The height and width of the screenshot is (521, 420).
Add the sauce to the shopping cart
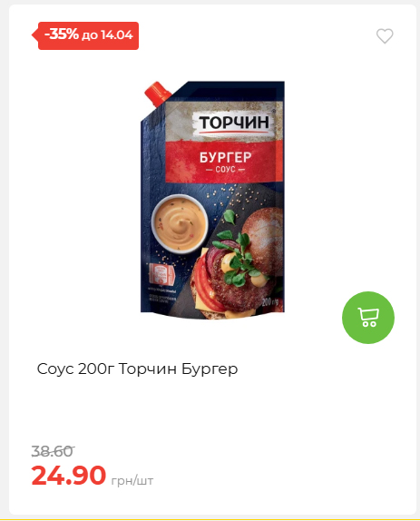click(368, 318)
